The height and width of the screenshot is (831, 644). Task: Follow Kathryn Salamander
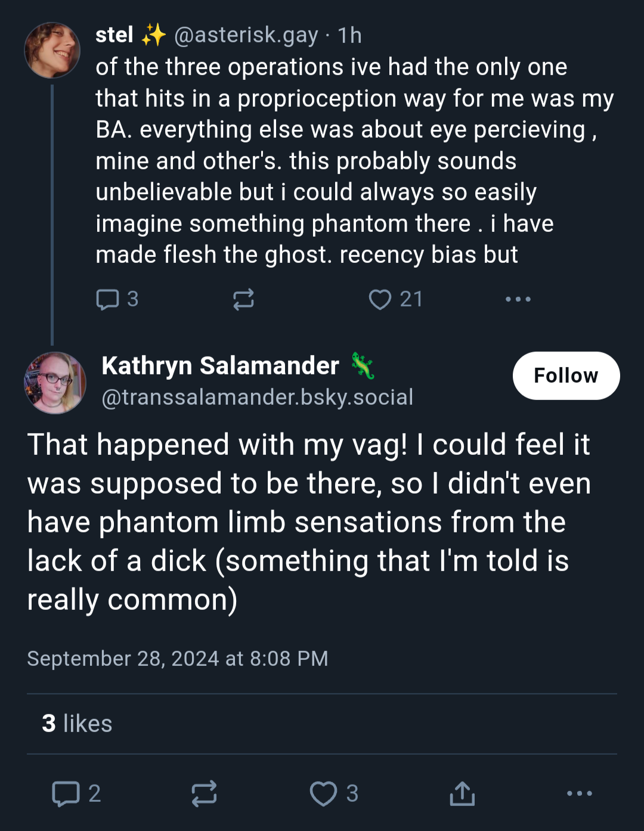[566, 376]
